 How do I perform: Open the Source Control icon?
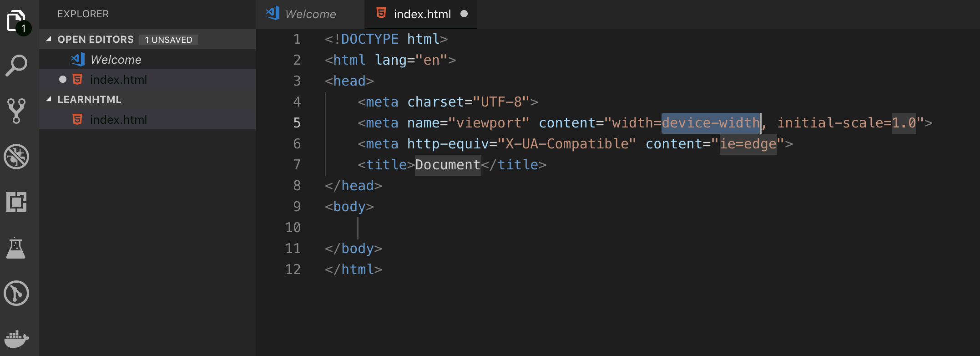point(16,111)
